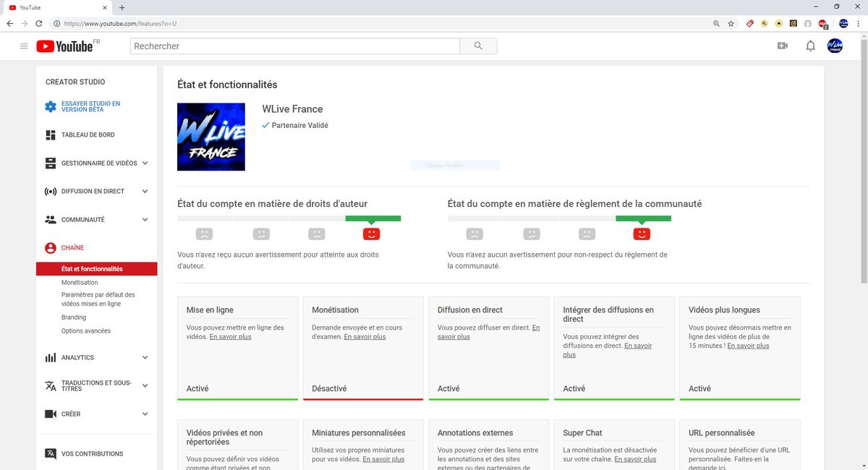Click the red happy face under règlement de la communauté
Screen dimensions: 868x470
[642, 234]
